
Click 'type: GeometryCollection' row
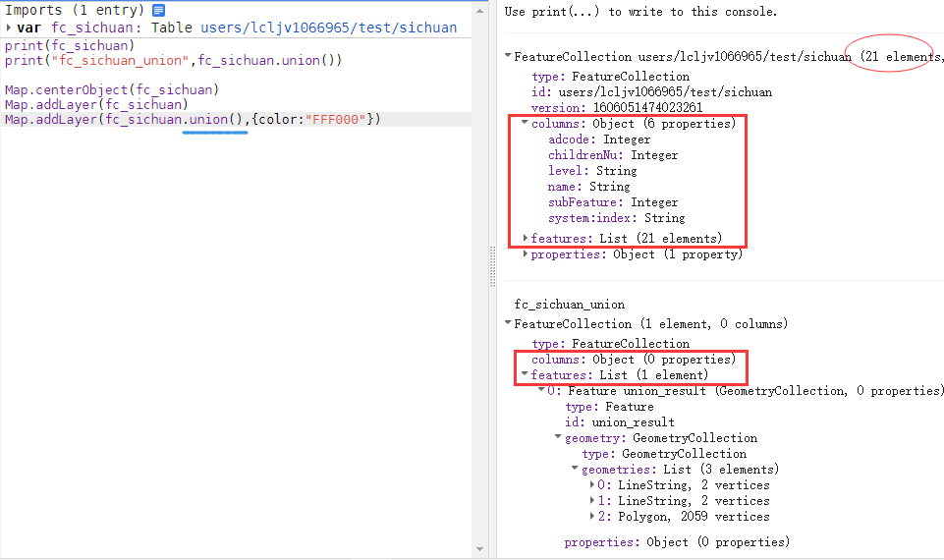tap(664, 453)
